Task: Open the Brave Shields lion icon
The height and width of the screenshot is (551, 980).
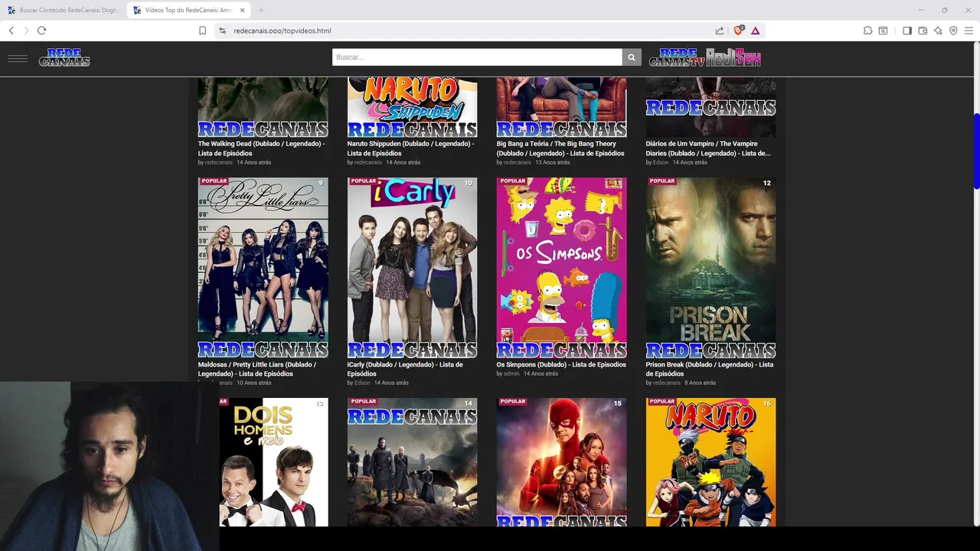Action: click(x=738, y=31)
